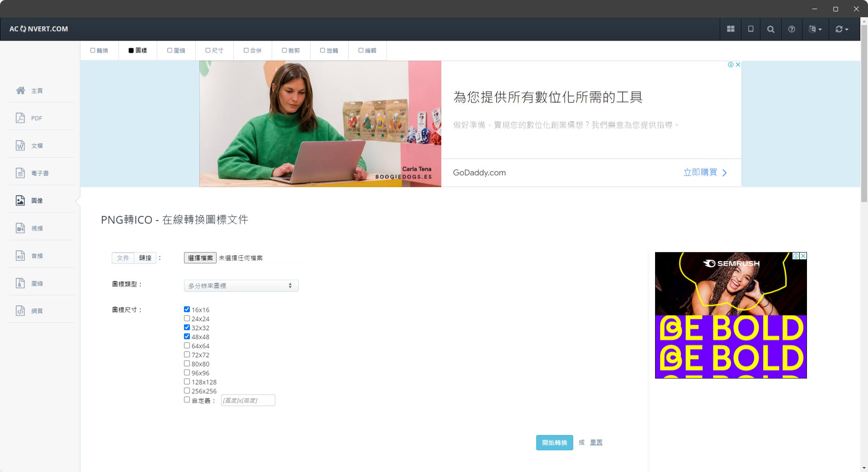Screen dimensions: 868x472
Task: Enable the 自定義 custom size checkbox
Action: 187,400
